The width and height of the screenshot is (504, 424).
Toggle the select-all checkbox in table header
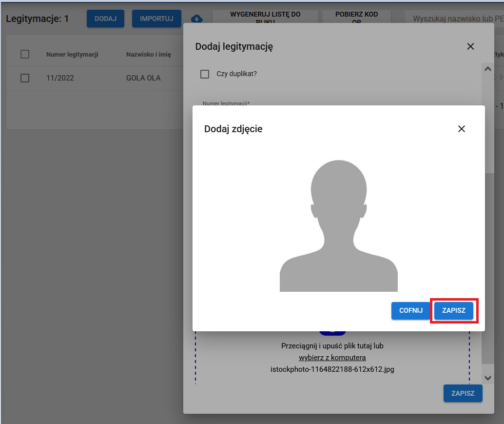(25, 54)
